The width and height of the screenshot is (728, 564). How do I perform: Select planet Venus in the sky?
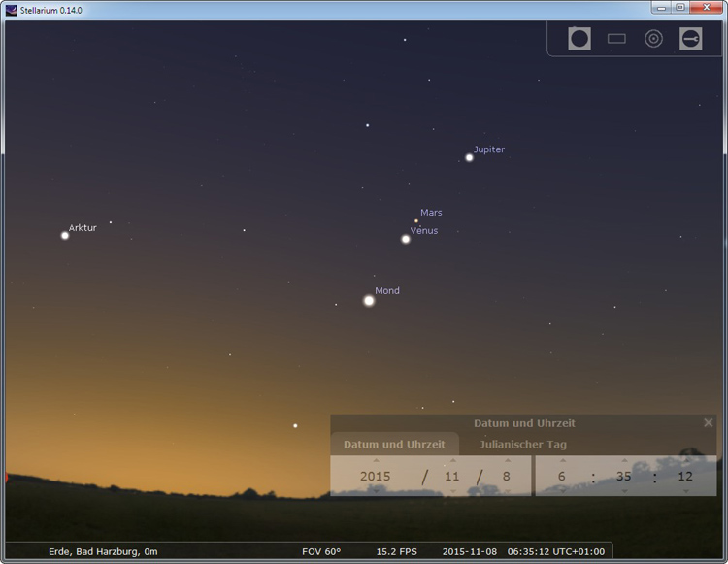406,239
